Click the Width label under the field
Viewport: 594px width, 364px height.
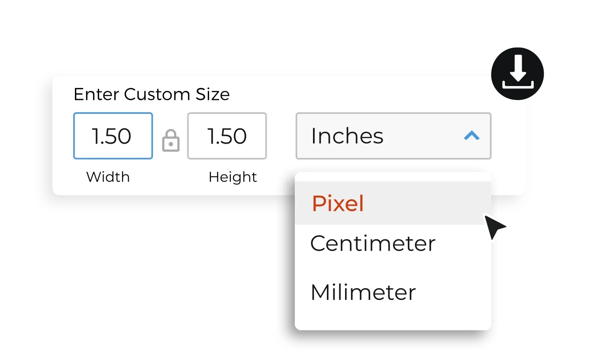tap(108, 177)
